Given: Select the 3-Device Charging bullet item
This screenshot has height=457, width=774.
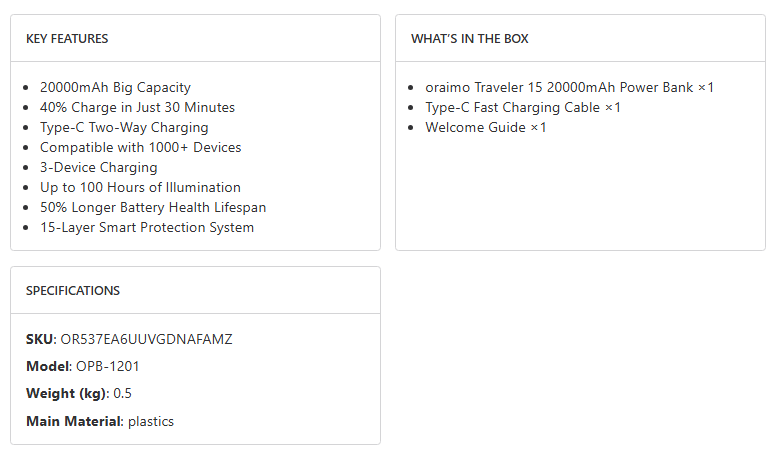Looking at the screenshot, I should [x=98, y=167].
